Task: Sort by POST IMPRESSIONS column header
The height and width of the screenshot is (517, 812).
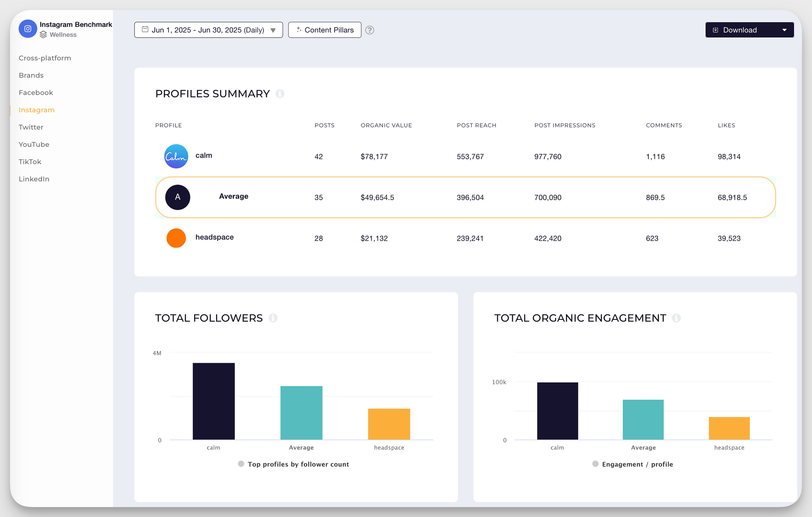Action: click(565, 125)
